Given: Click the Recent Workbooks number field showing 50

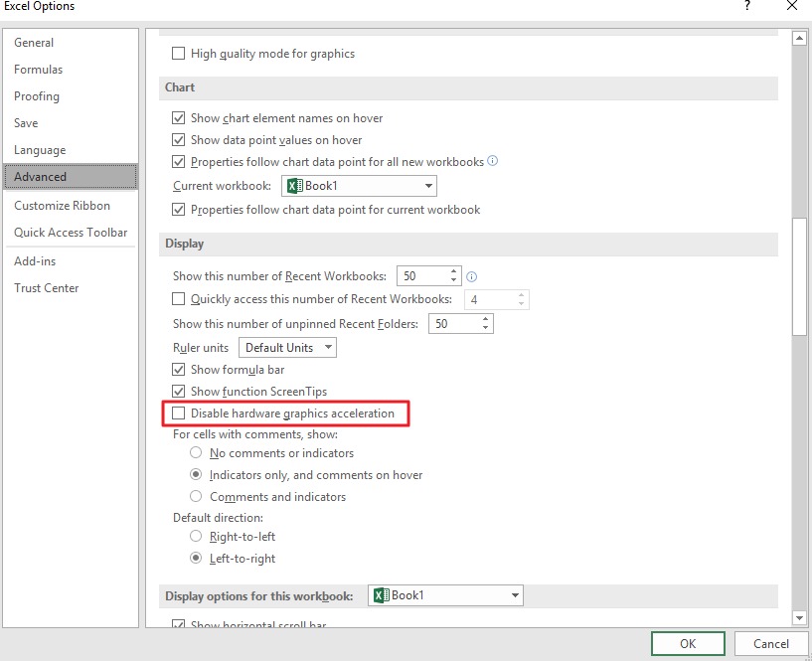Looking at the screenshot, I should pos(423,276).
